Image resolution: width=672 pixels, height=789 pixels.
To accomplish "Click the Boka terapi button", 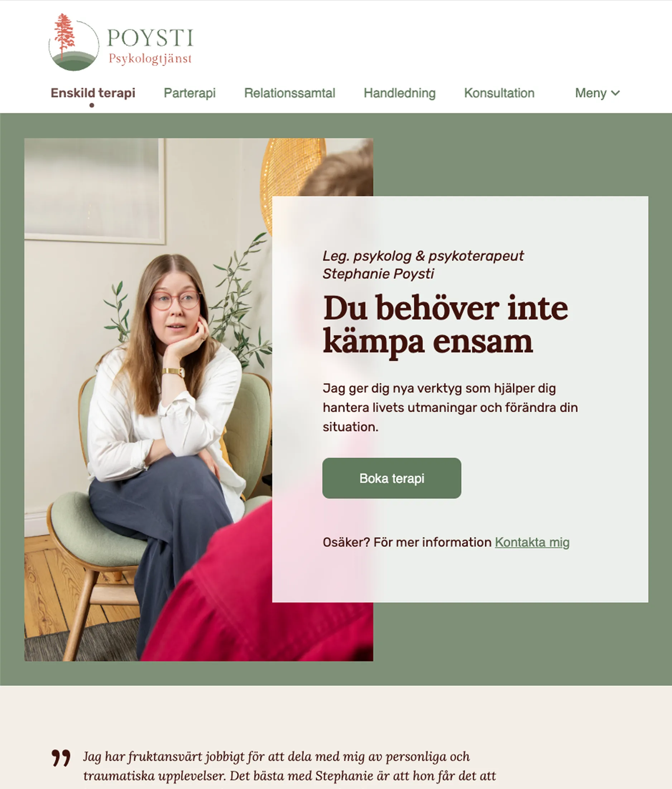I will 392,478.
